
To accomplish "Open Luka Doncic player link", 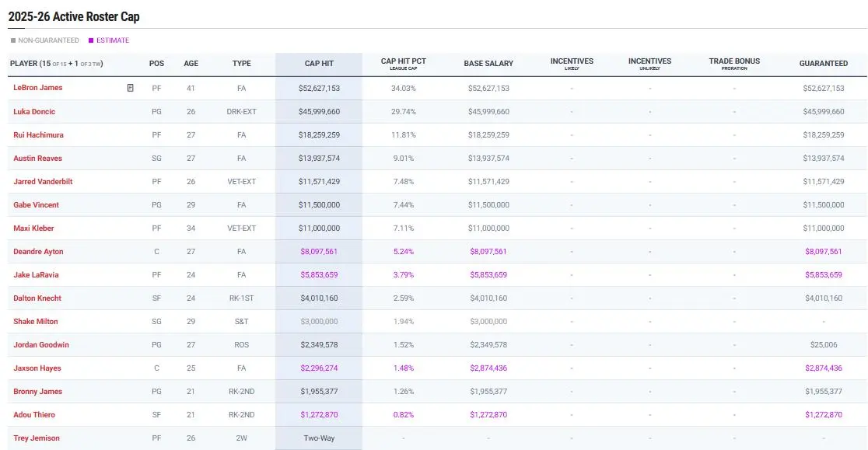I will tap(34, 112).
